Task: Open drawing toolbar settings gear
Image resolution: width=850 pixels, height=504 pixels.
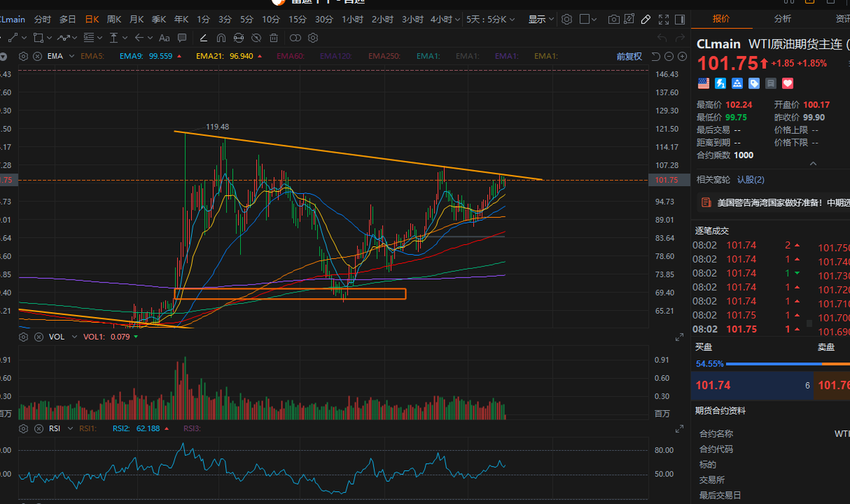Action: click(312, 38)
